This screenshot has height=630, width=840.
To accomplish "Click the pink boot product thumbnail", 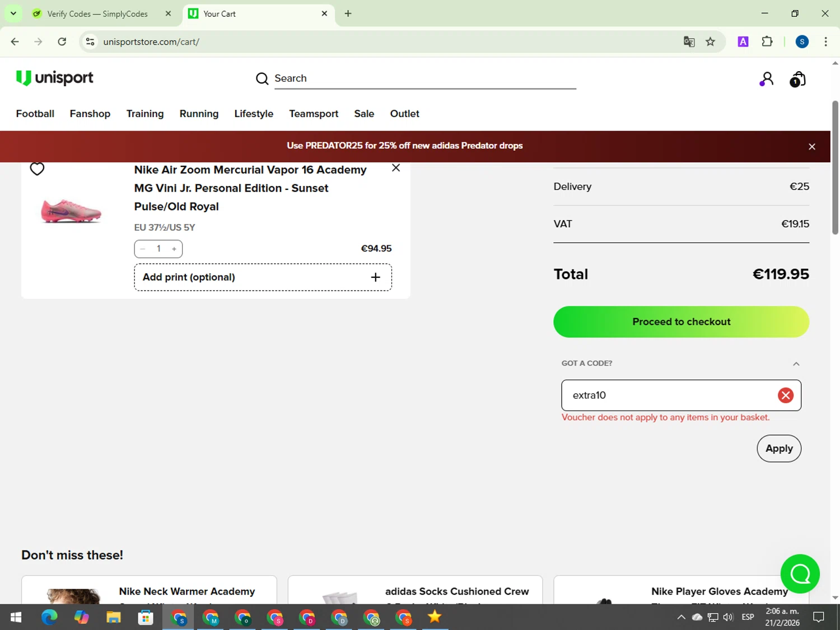I will (71, 212).
